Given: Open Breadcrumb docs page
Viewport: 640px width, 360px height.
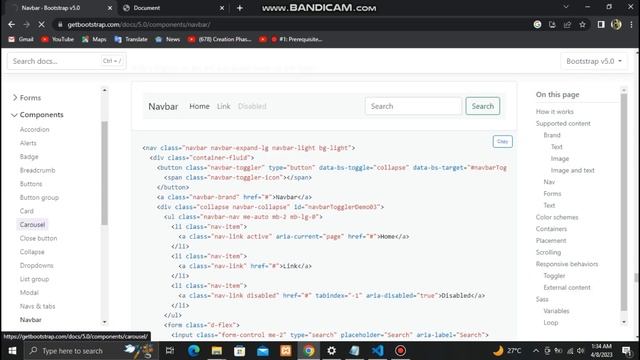Looking at the screenshot, I should [38, 170].
